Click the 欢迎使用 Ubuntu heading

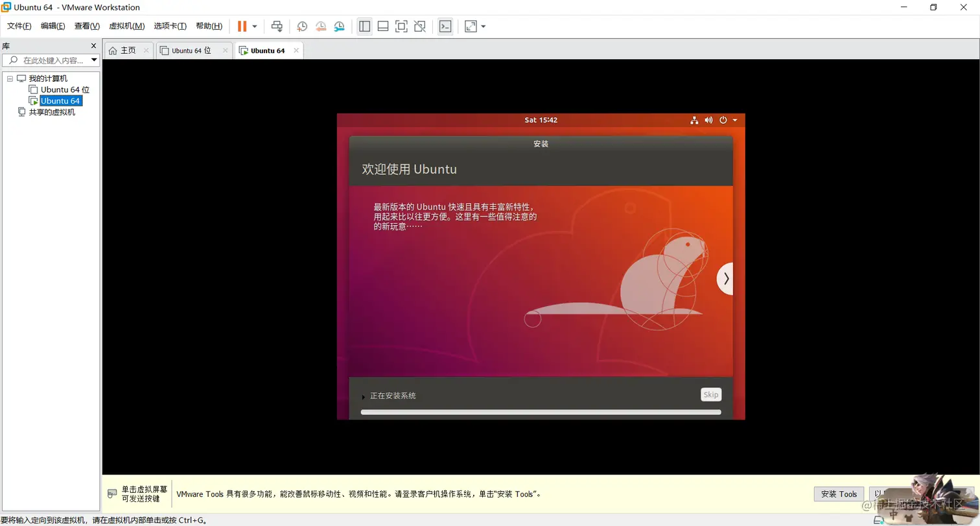click(409, 169)
